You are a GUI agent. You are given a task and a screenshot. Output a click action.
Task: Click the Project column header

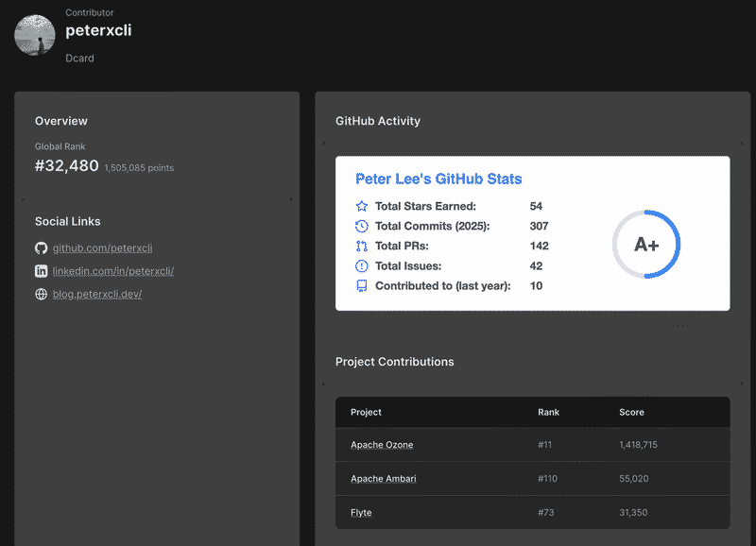[x=366, y=413]
